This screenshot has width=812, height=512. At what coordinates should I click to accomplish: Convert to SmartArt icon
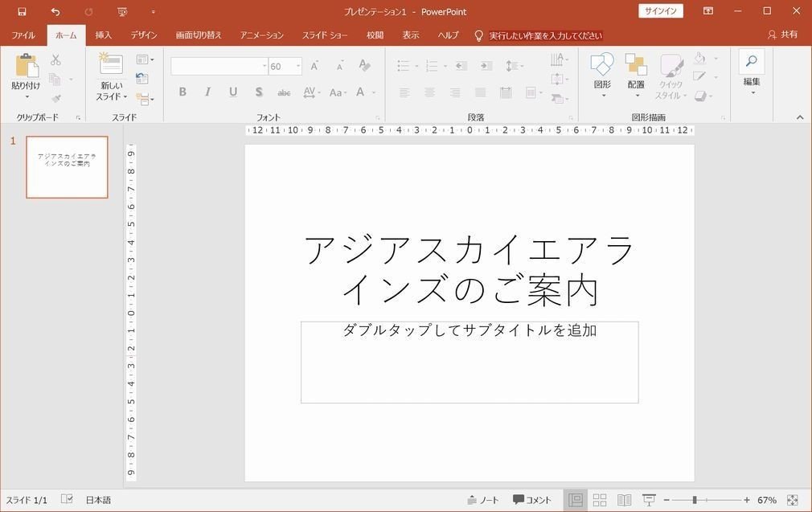(x=559, y=98)
